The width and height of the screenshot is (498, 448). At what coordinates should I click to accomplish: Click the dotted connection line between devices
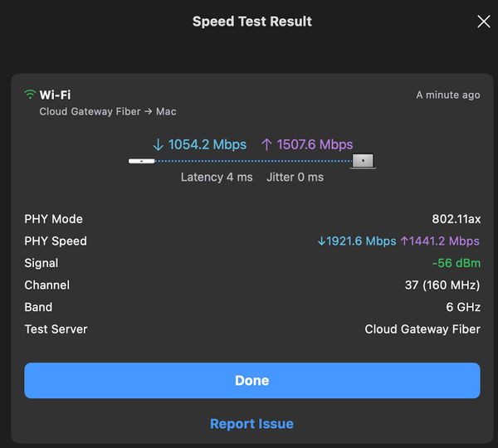(253, 161)
